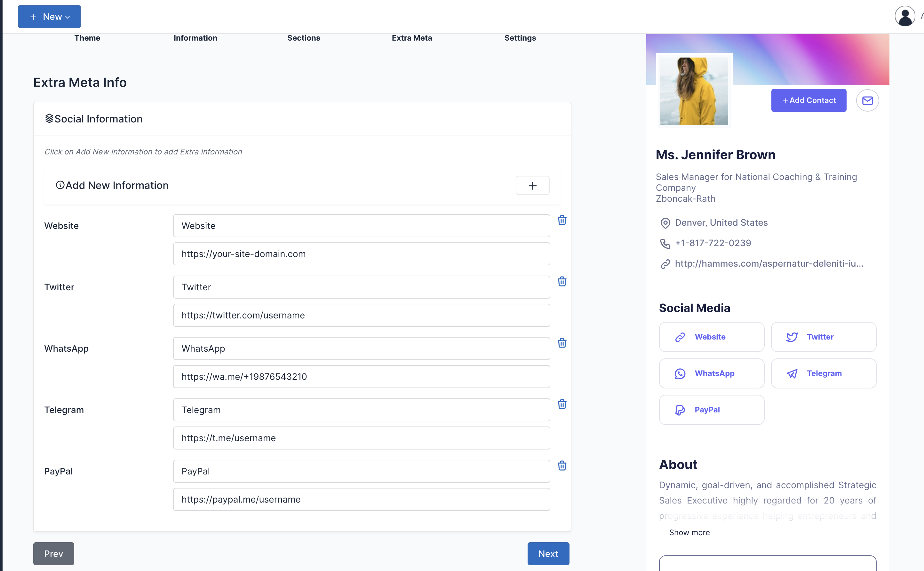This screenshot has width=924, height=571.
Task: Click the Next button
Action: [548, 554]
